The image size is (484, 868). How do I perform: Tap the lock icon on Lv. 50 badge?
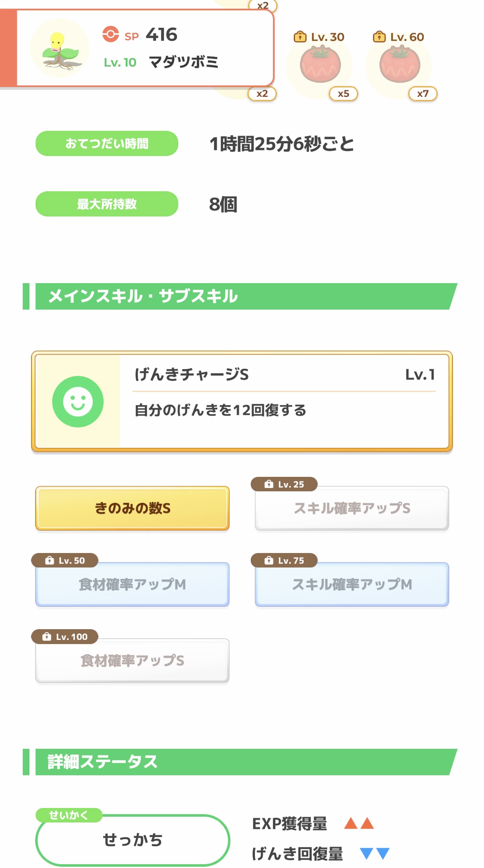coord(50,560)
